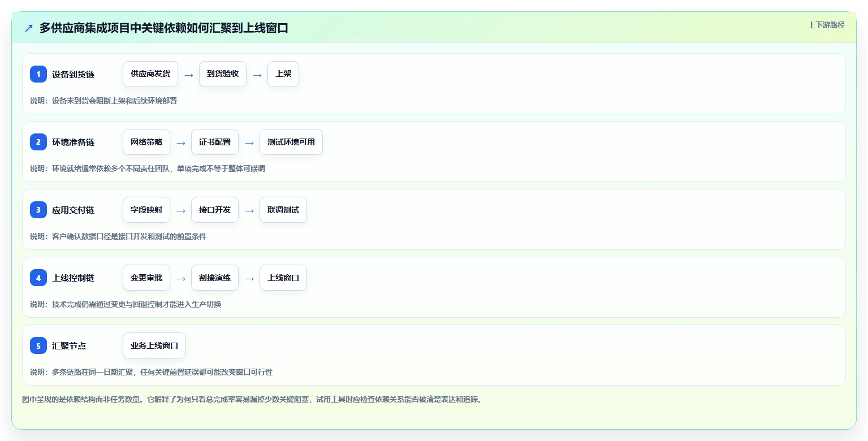Click the 上架 step box
Viewport: 868px width, 441px height.
[283, 74]
